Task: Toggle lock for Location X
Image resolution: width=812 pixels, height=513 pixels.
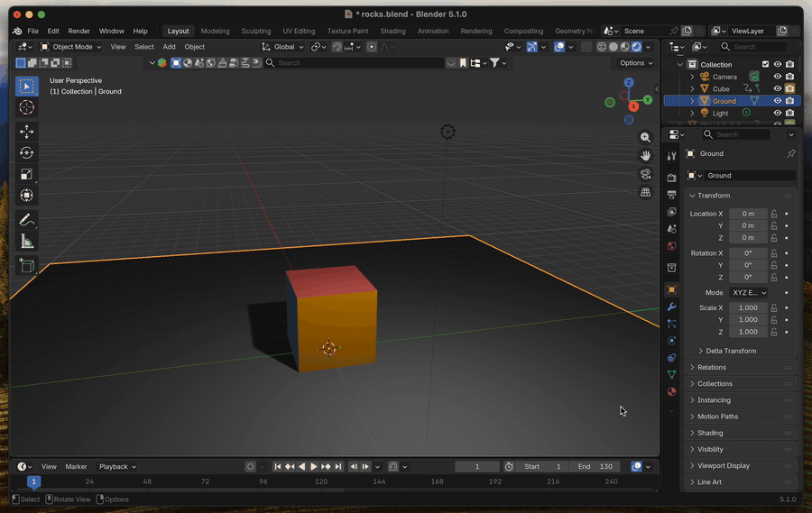Action: coord(774,214)
